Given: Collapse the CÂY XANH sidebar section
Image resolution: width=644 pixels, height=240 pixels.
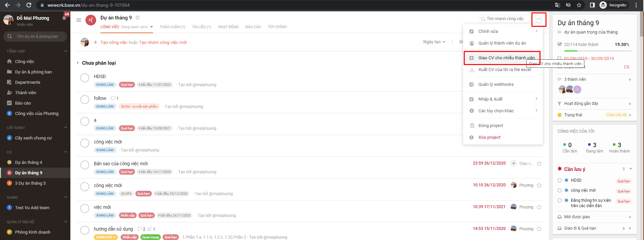Looking at the screenshot, I should [x=66, y=128].
